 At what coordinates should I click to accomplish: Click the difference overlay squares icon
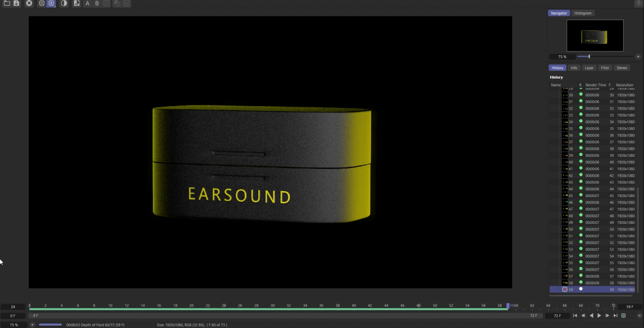[x=116, y=3]
